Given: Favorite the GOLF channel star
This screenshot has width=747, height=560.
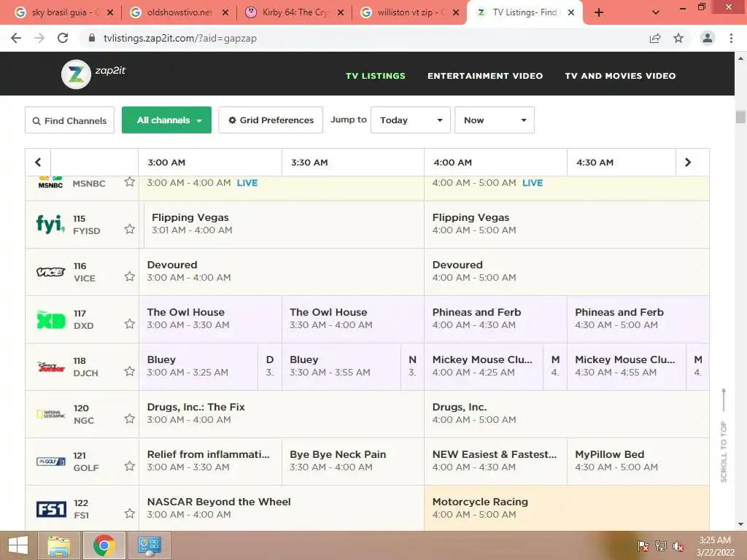Looking at the screenshot, I should [130, 466].
